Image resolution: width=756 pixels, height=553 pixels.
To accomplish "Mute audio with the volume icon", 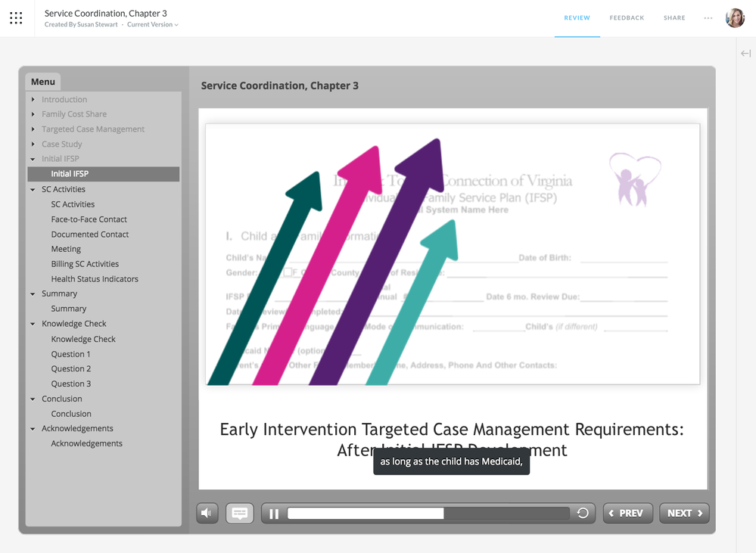I will (207, 513).
